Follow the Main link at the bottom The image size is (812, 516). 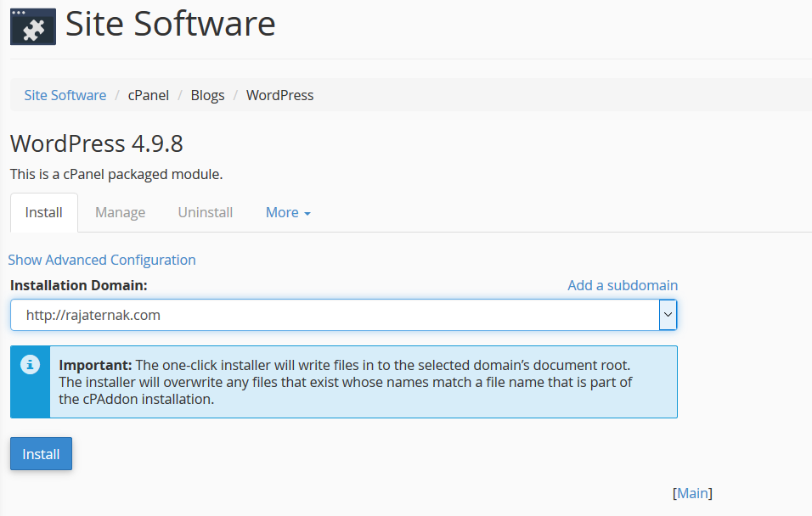point(692,493)
